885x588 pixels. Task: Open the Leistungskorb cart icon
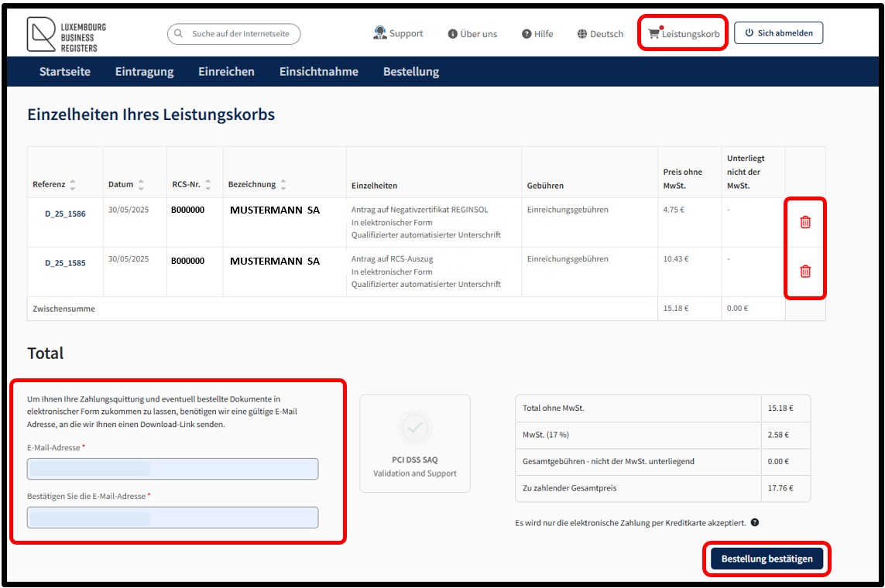click(653, 33)
